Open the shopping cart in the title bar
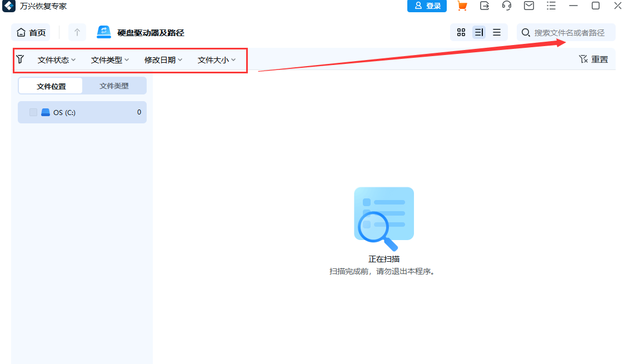Viewport: 624px width, 364px height. tap(462, 6)
